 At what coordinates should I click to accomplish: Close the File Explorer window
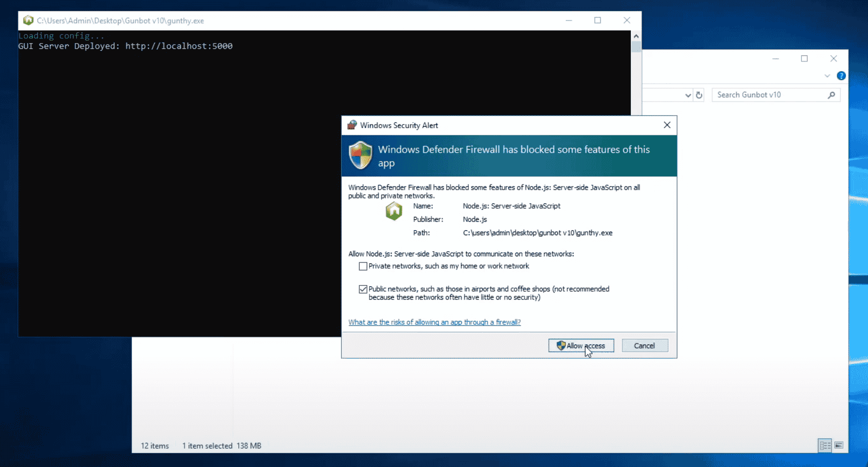pos(834,58)
